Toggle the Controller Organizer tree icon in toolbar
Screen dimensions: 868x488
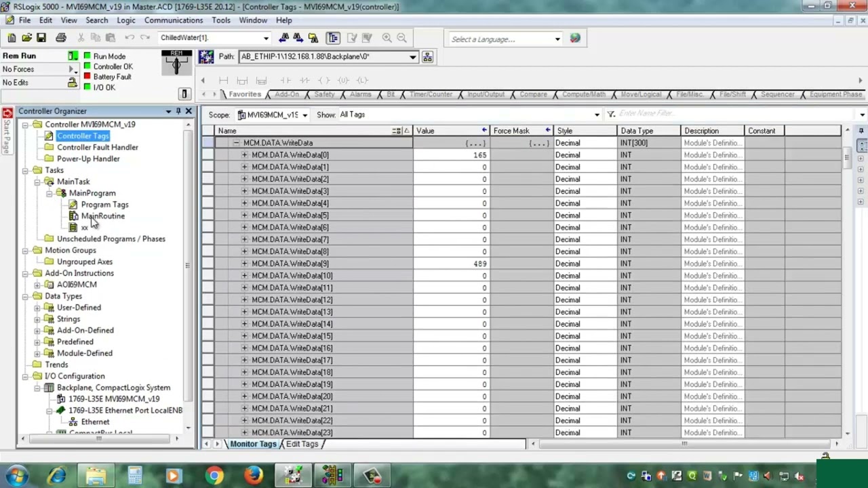tap(332, 38)
